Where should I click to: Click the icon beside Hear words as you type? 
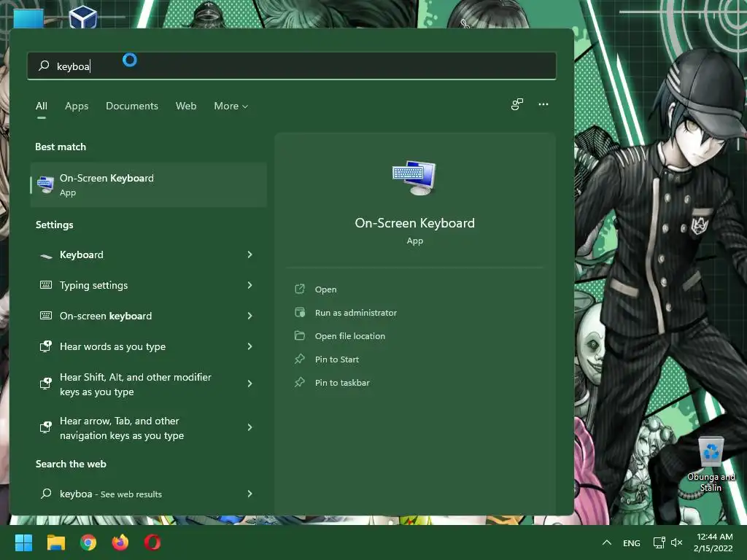point(46,346)
